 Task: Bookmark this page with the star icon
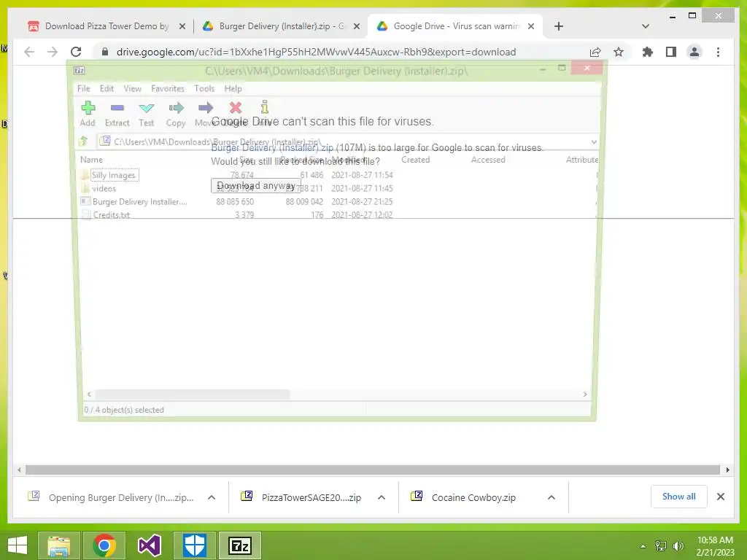pyautogui.click(x=619, y=52)
